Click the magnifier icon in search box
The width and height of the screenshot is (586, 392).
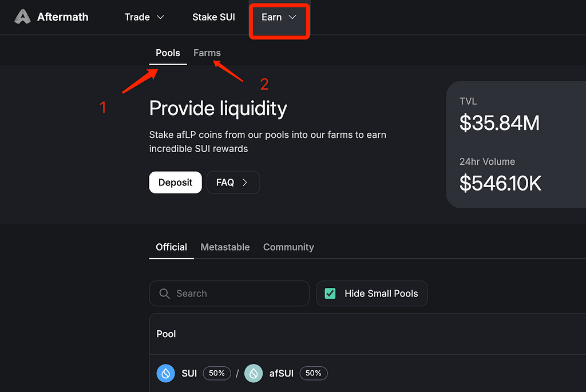point(164,294)
